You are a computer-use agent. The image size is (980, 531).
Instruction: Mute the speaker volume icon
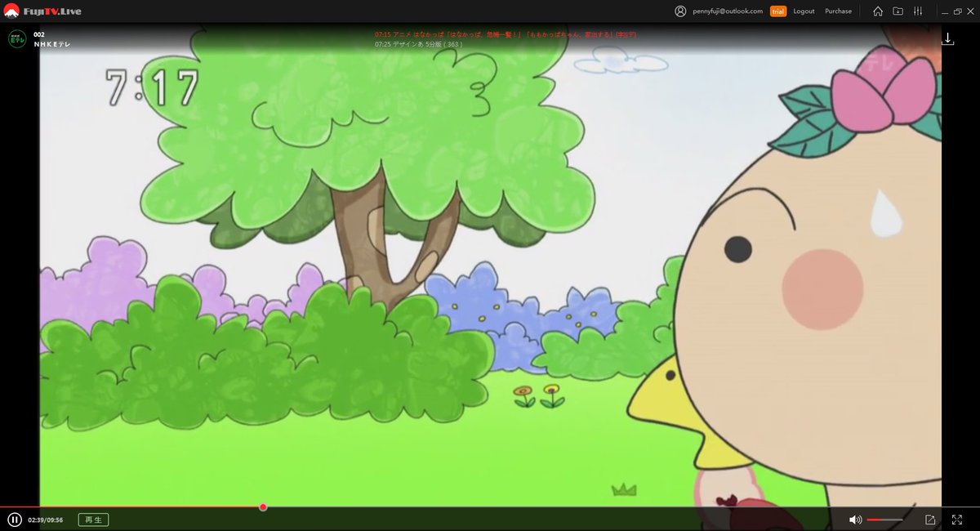pos(855,520)
